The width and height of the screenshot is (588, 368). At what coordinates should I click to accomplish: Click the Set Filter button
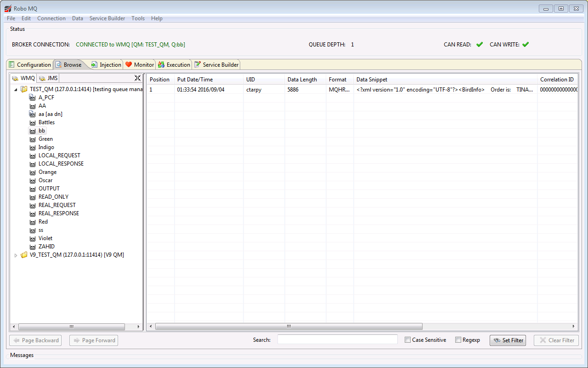click(x=508, y=340)
